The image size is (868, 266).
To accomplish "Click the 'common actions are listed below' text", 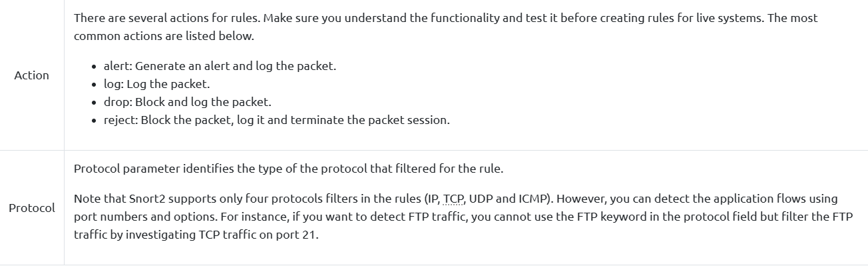I will [x=164, y=36].
